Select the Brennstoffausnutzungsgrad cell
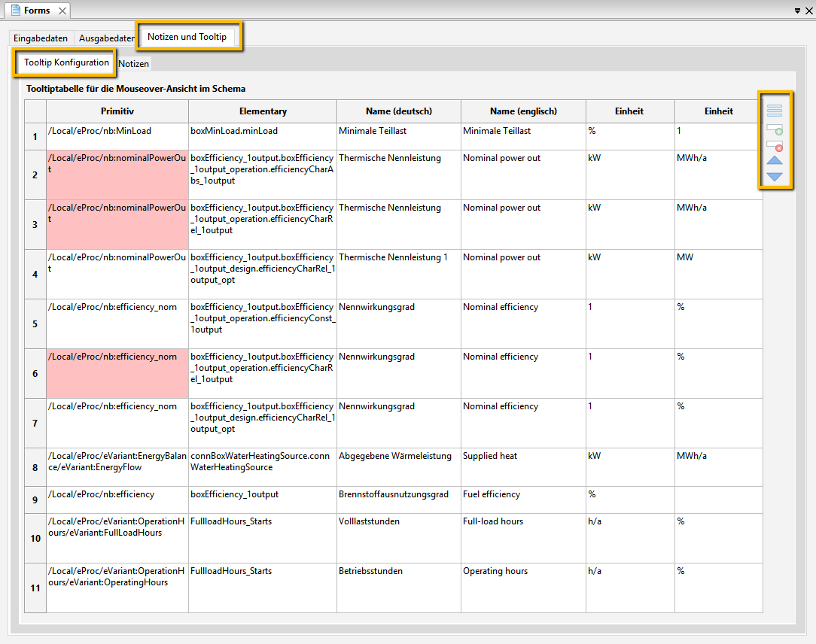This screenshot has height=644, width=816. pyautogui.click(x=399, y=500)
